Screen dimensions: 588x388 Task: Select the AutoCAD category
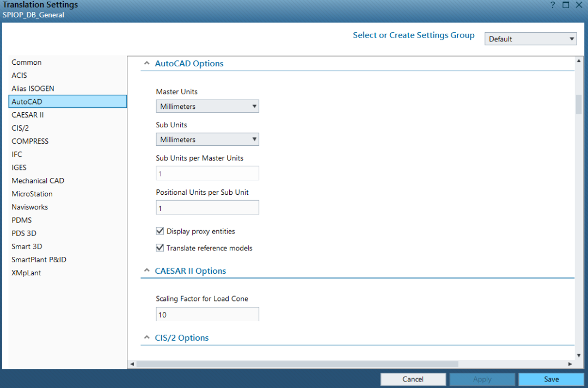click(x=68, y=102)
